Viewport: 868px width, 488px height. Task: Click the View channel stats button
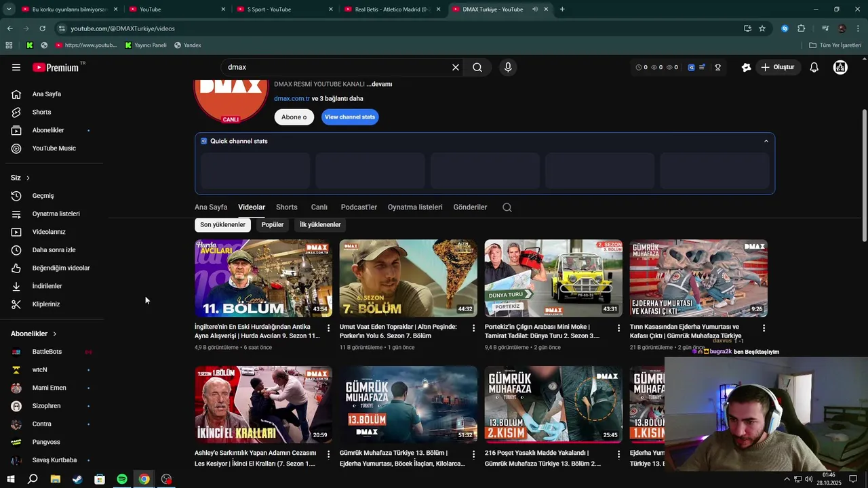[350, 117]
